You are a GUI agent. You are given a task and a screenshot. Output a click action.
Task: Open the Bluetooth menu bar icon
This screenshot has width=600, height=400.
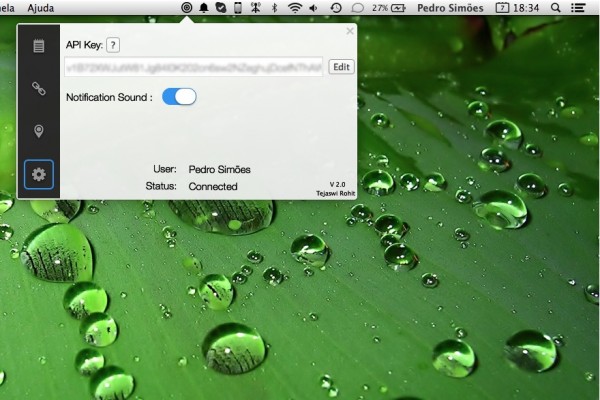(274, 8)
